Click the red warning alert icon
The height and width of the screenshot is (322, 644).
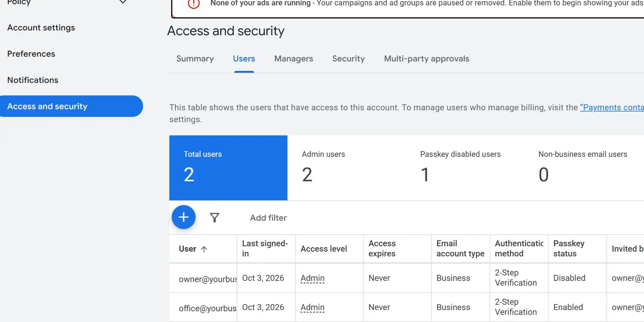(x=194, y=4)
